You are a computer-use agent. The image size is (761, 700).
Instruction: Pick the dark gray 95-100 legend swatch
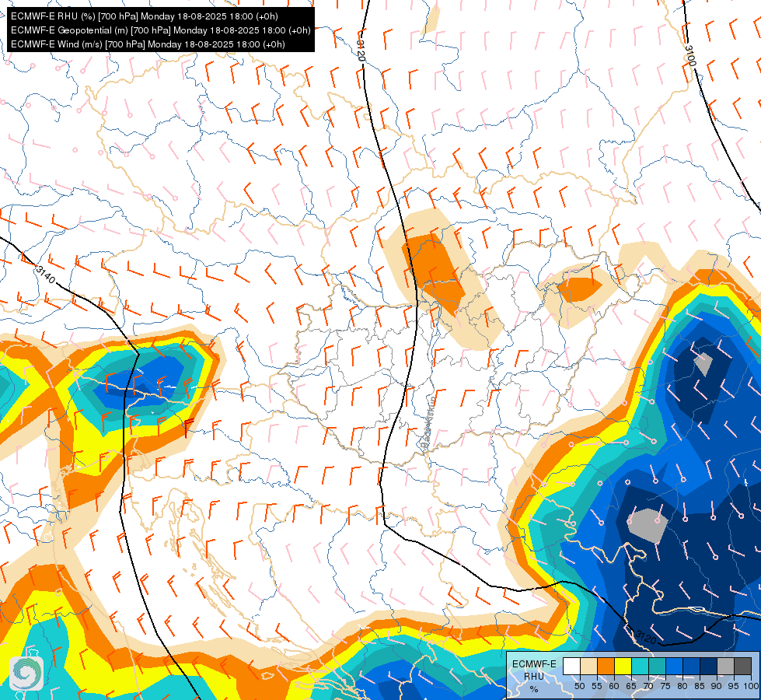pos(742,666)
